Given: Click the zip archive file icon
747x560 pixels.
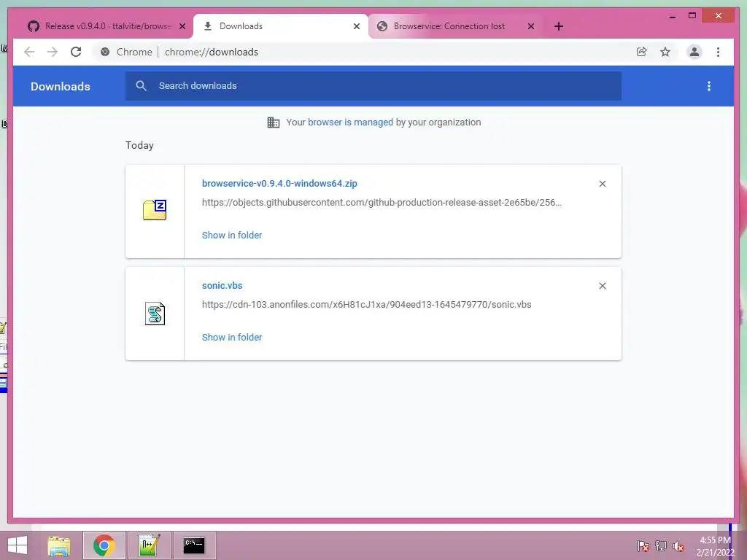Looking at the screenshot, I should 155,210.
